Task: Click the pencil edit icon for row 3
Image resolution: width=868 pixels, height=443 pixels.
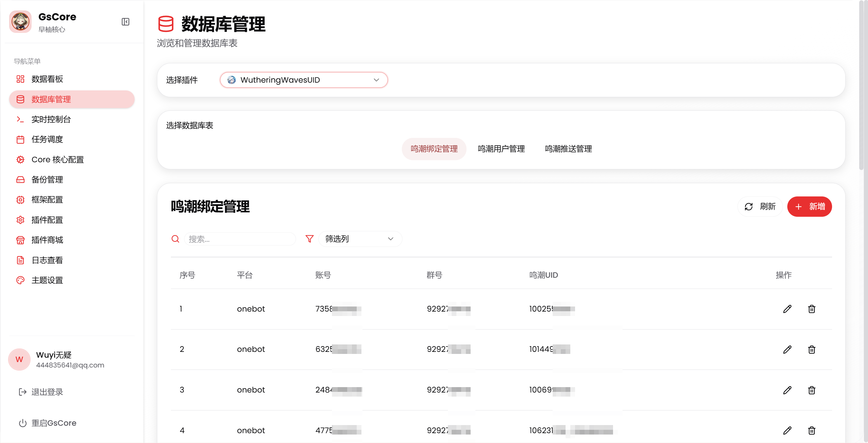Action: [x=787, y=390]
